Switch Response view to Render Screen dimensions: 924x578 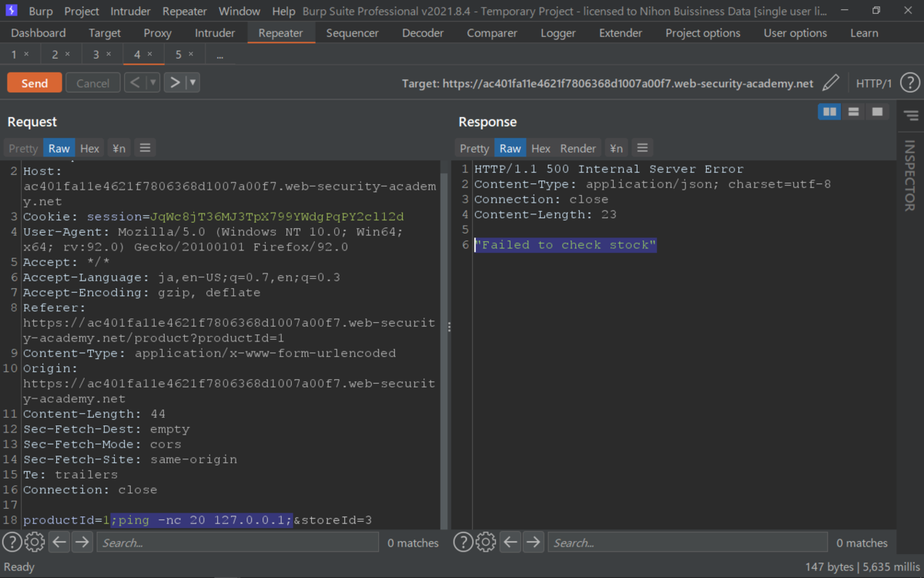(578, 148)
